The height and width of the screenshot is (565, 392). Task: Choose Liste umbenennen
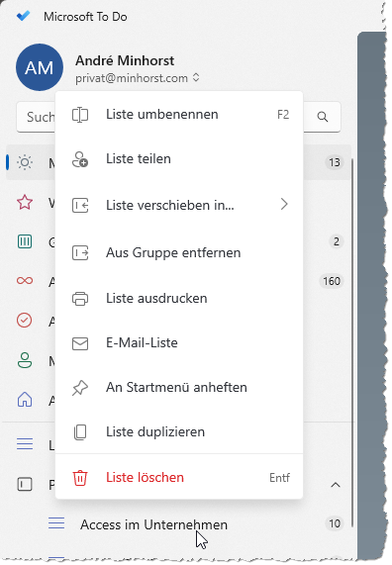click(179, 115)
